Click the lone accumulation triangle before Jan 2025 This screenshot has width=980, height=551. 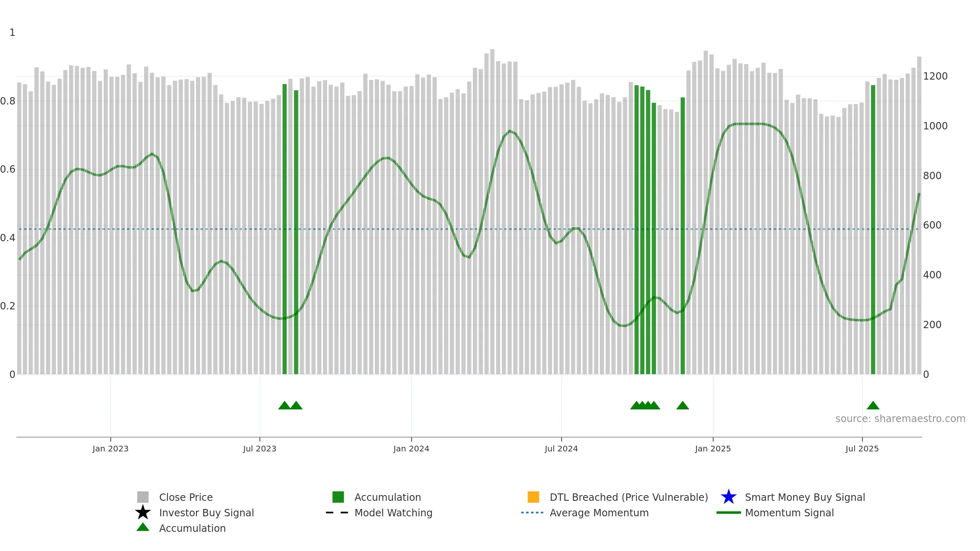click(683, 405)
